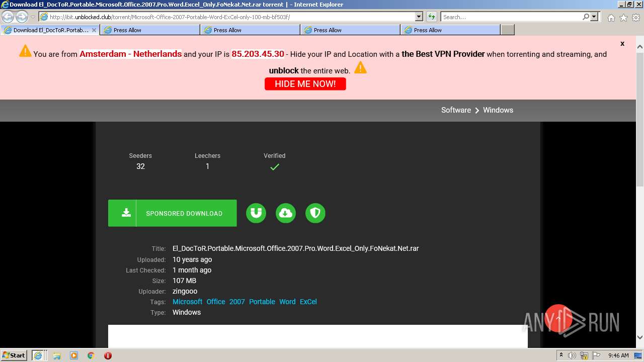The image size is (644, 362).
Task: Open Internet Explorer from the taskbar
Action: [39, 355]
